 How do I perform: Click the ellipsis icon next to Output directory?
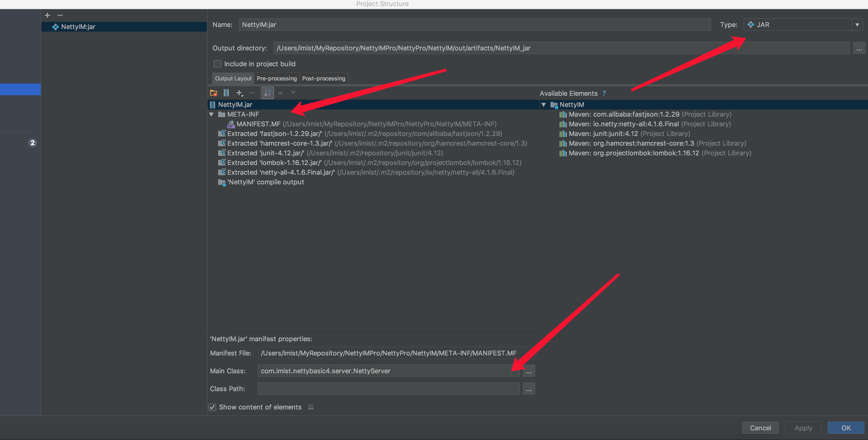point(859,48)
